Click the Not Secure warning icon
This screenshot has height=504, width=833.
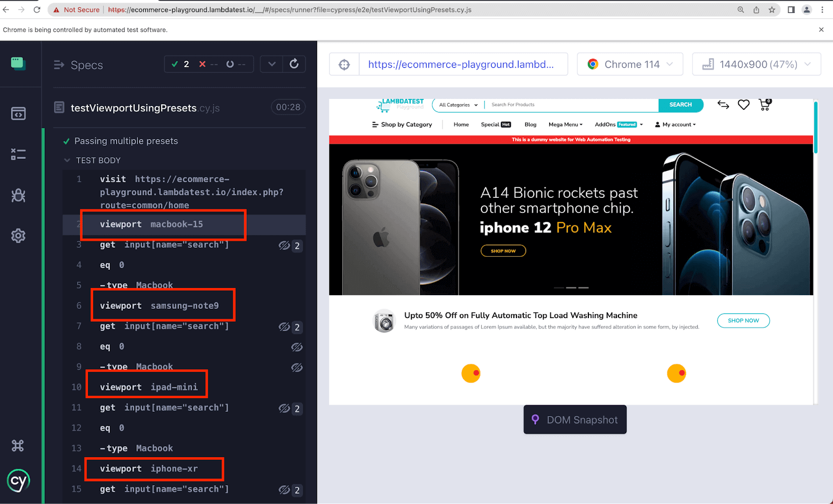57,10
